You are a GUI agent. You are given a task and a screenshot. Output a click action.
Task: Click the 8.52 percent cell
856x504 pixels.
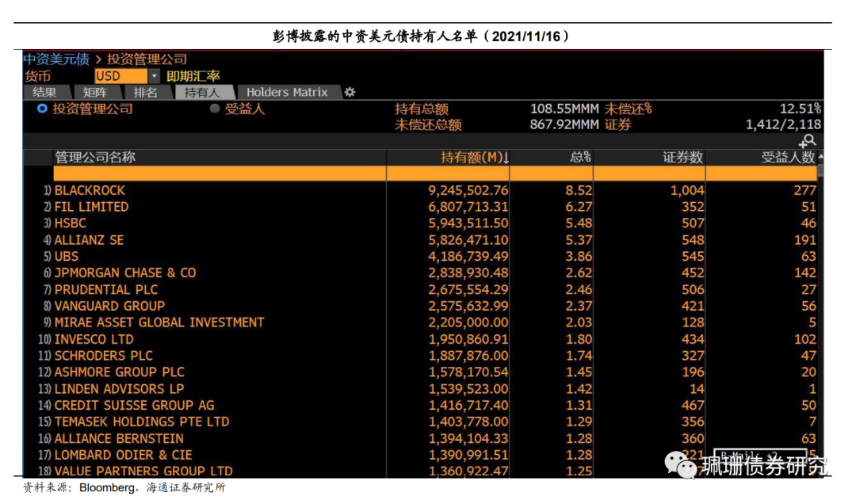point(579,190)
